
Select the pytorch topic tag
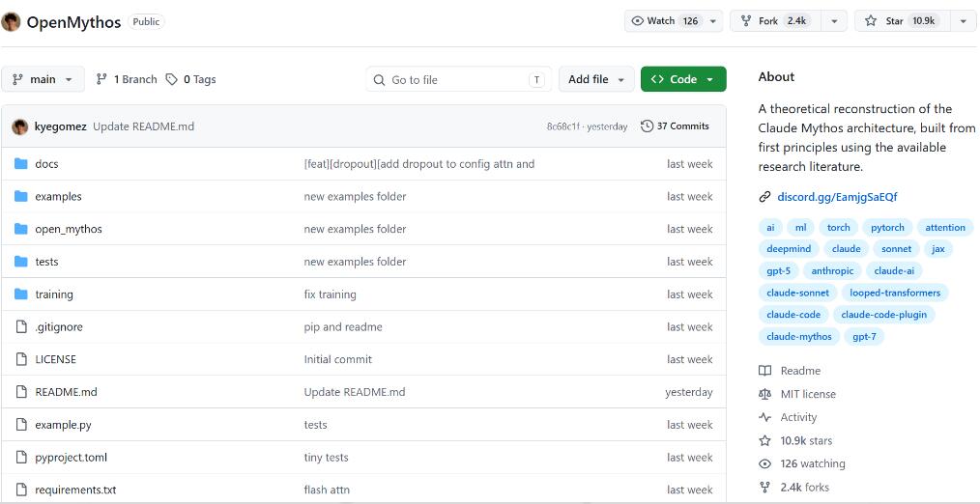pyautogui.click(x=887, y=227)
